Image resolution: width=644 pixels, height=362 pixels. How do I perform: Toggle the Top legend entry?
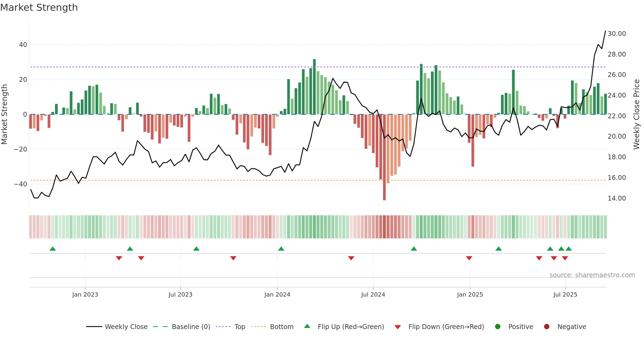tap(230, 327)
